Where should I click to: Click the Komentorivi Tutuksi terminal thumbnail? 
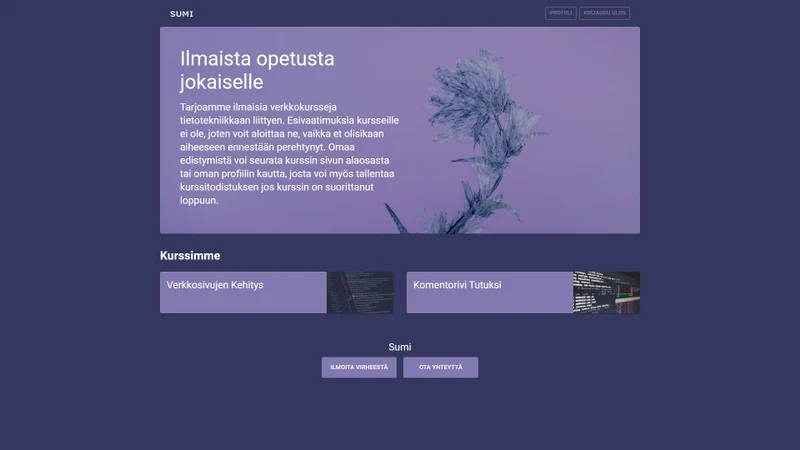tap(607, 292)
